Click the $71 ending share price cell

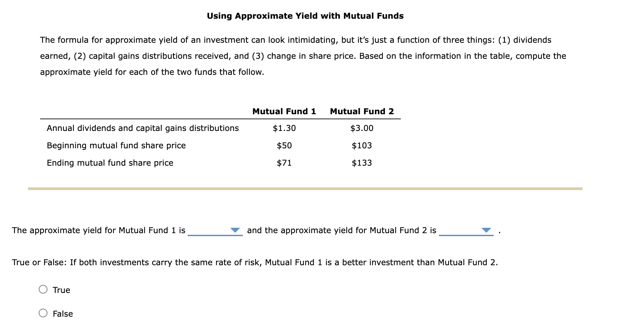(284, 163)
